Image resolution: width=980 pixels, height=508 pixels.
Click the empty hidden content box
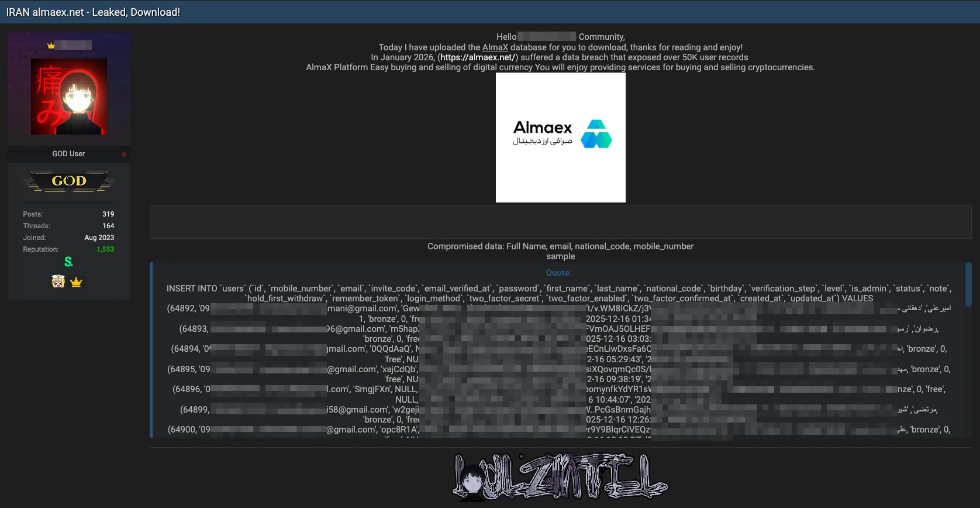(x=561, y=222)
